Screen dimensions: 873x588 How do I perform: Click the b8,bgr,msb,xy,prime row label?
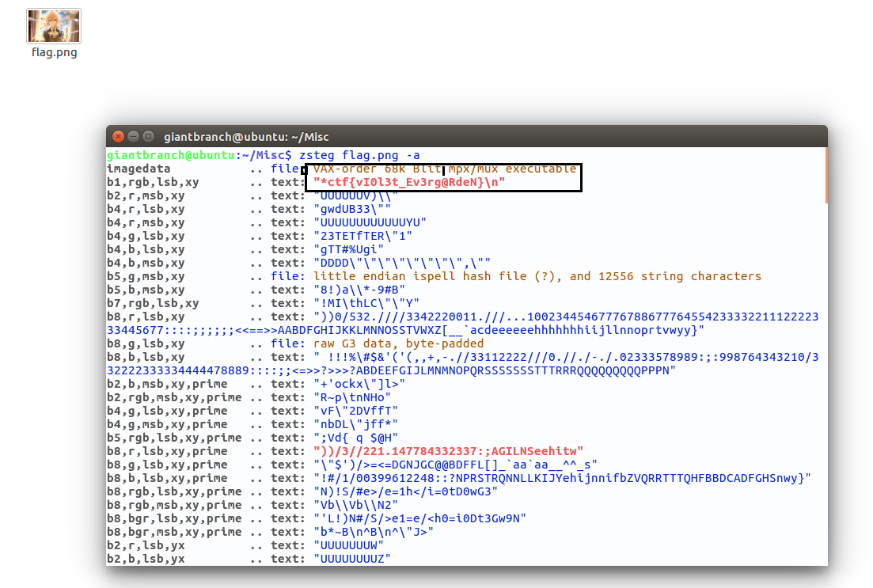(174, 532)
